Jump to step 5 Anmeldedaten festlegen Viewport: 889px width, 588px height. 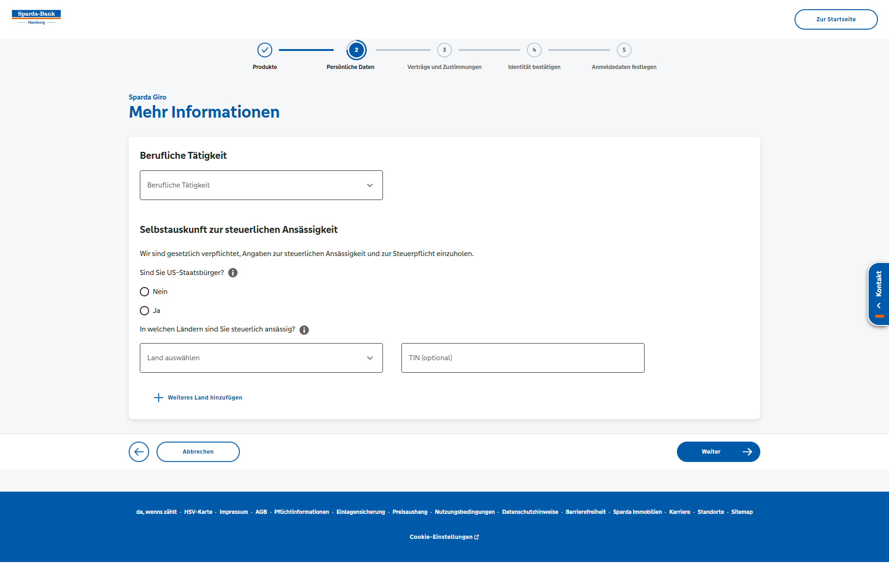click(624, 50)
